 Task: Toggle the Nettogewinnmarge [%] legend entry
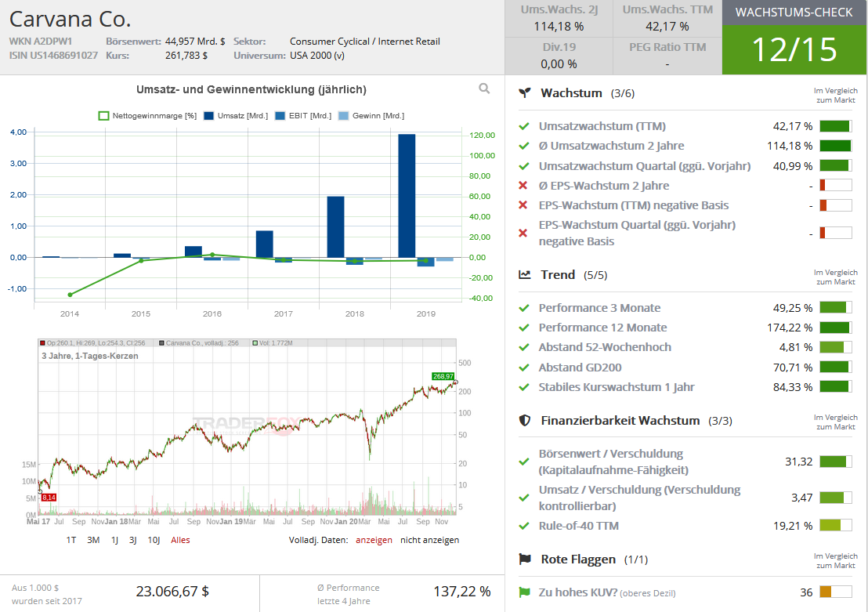(147, 116)
